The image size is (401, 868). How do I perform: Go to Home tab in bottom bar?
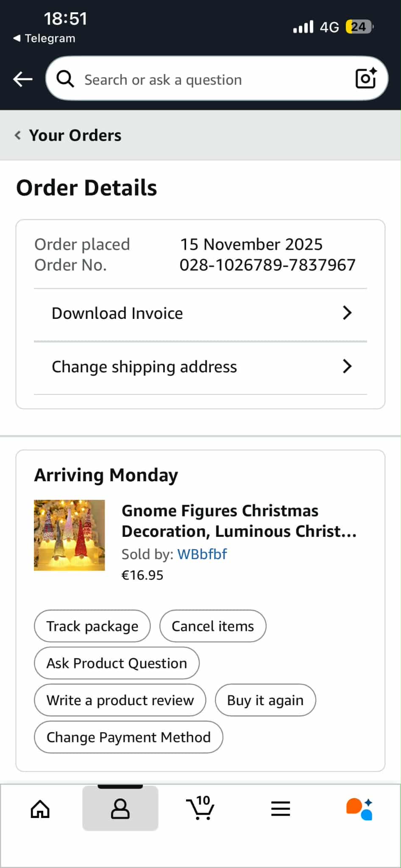point(40,809)
